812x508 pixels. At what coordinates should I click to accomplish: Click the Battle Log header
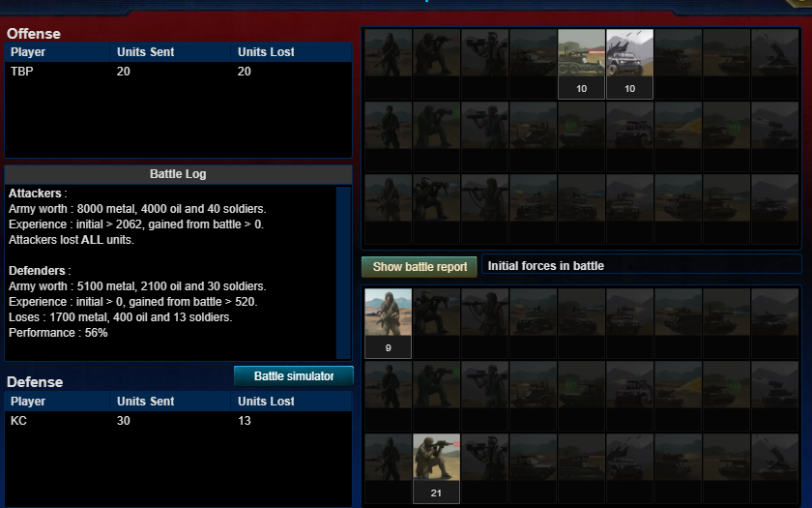pos(178,174)
